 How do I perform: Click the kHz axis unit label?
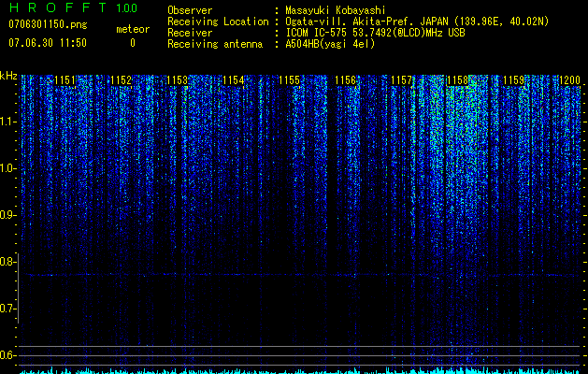point(8,76)
